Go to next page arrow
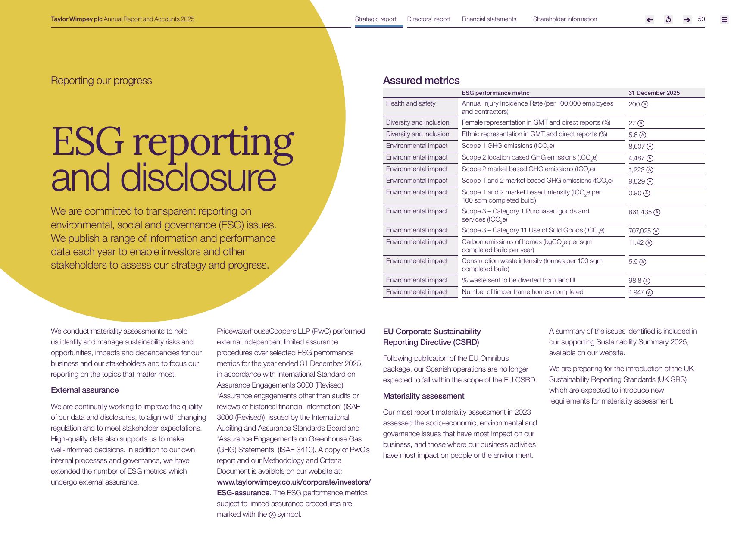This screenshot has width=756, height=535. pyautogui.click(x=687, y=19)
